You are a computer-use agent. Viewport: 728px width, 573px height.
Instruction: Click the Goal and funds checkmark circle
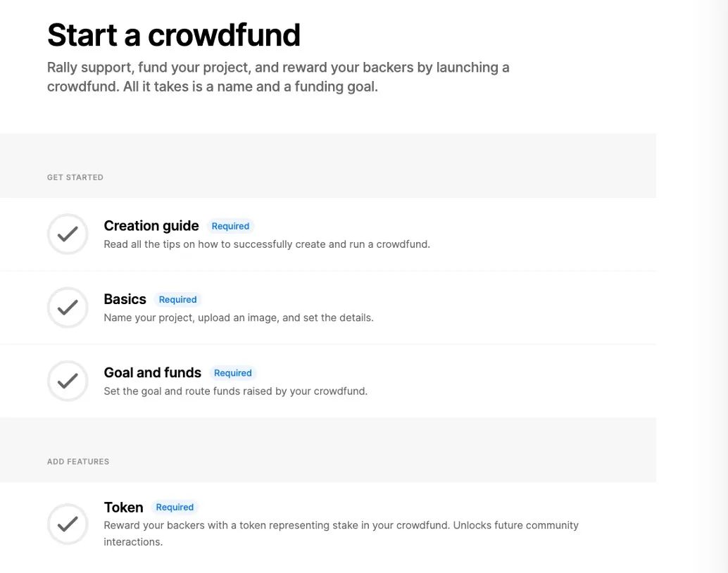[x=68, y=381]
